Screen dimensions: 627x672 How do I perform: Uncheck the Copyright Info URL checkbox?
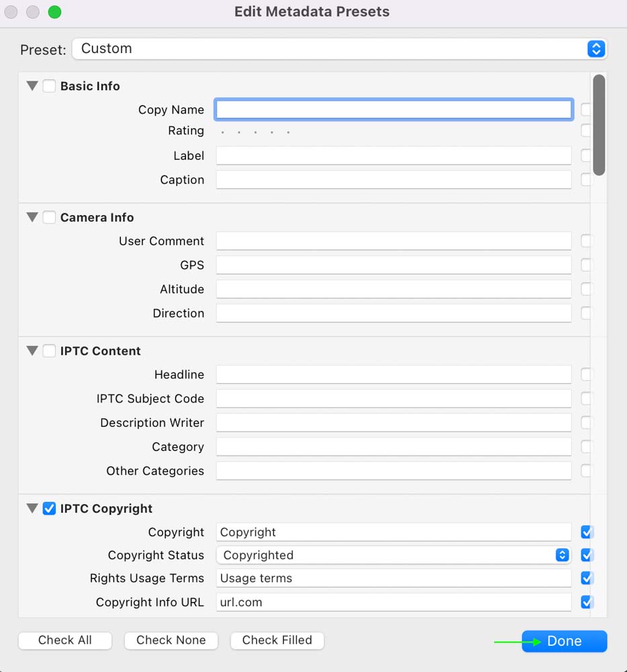pyautogui.click(x=587, y=602)
